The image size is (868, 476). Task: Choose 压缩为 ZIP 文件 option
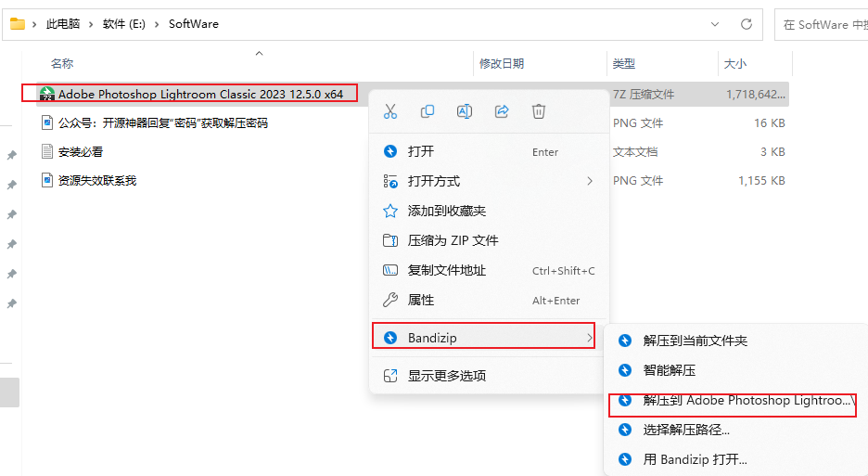point(490,240)
